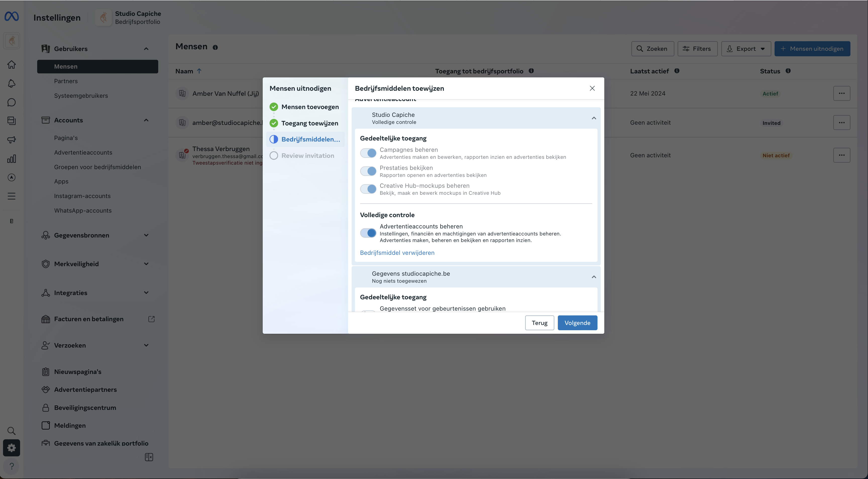The height and width of the screenshot is (479, 868).
Task: Open notifications via the bell icon
Action: [x=12, y=83]
